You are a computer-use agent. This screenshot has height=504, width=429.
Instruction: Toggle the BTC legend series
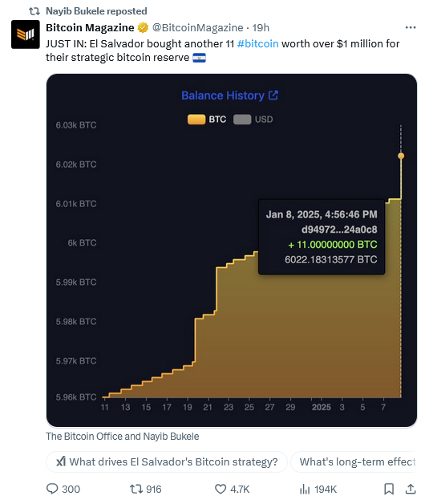(207, 120)
